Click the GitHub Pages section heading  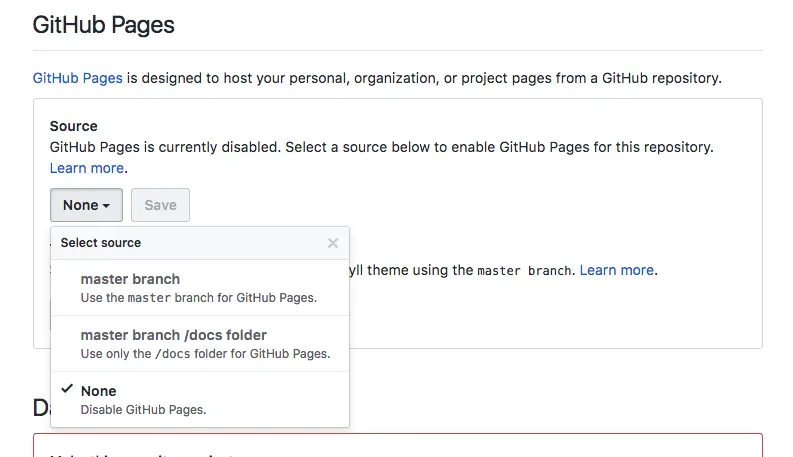click(104, 25)
